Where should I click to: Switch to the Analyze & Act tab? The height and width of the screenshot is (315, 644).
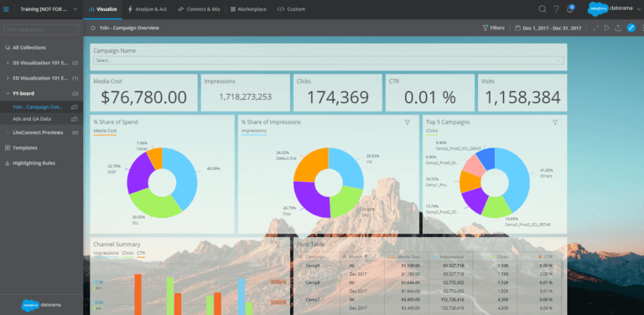click(x=148, y=9)
